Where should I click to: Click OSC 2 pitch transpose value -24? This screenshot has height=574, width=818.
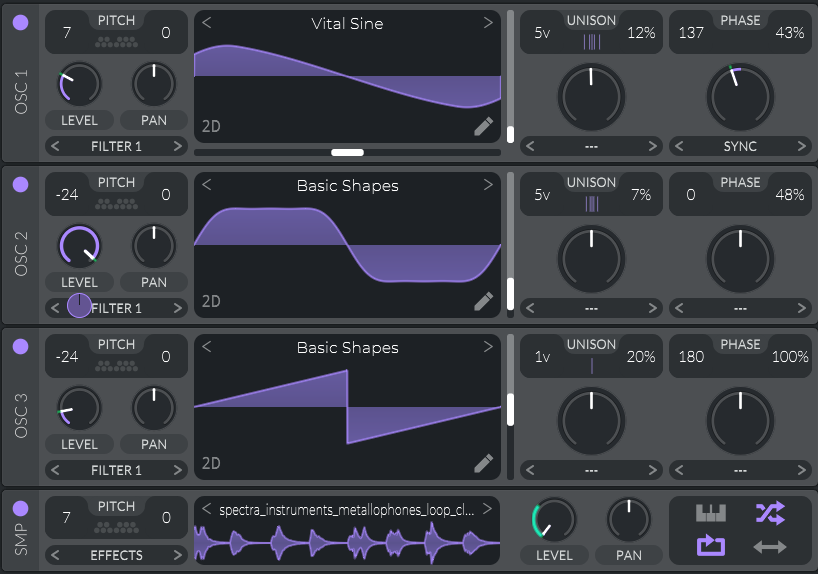(67, 195)
